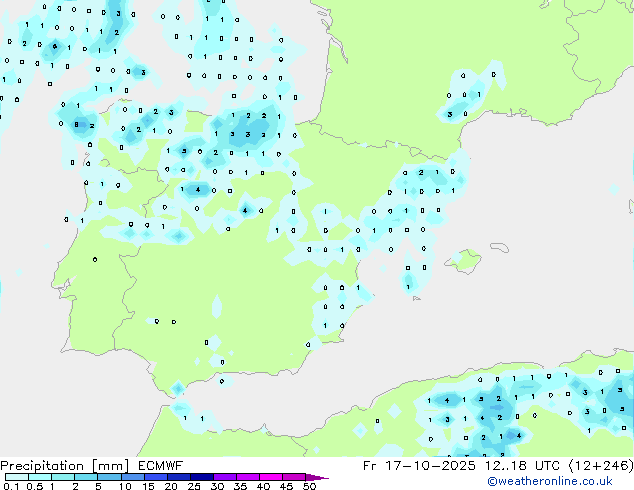634x490 pixels.
Task: Click the 'ECMWF' model label
Action: pyautogui.click(x=161, y=466)
